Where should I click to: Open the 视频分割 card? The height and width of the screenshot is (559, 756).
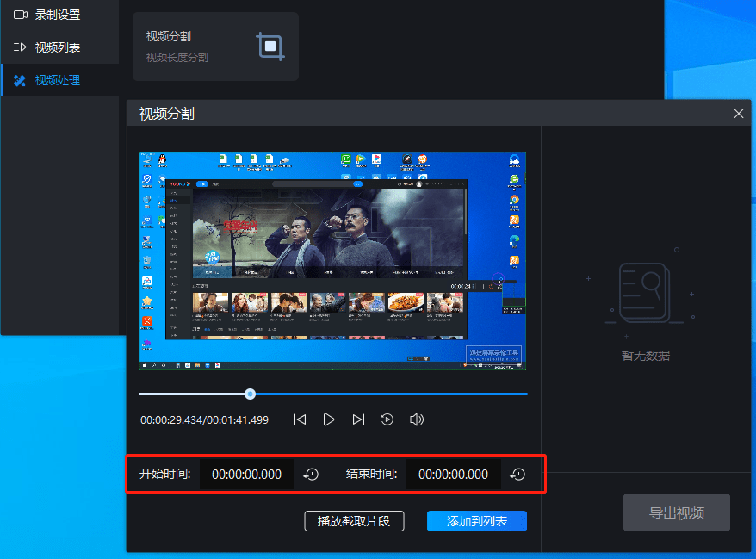pos(215,47)
